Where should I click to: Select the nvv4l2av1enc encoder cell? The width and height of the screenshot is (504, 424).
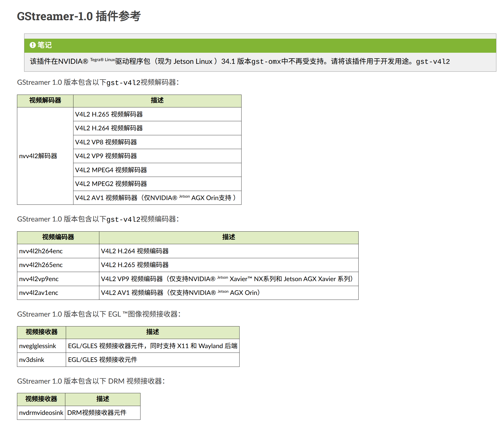point(39,293)
